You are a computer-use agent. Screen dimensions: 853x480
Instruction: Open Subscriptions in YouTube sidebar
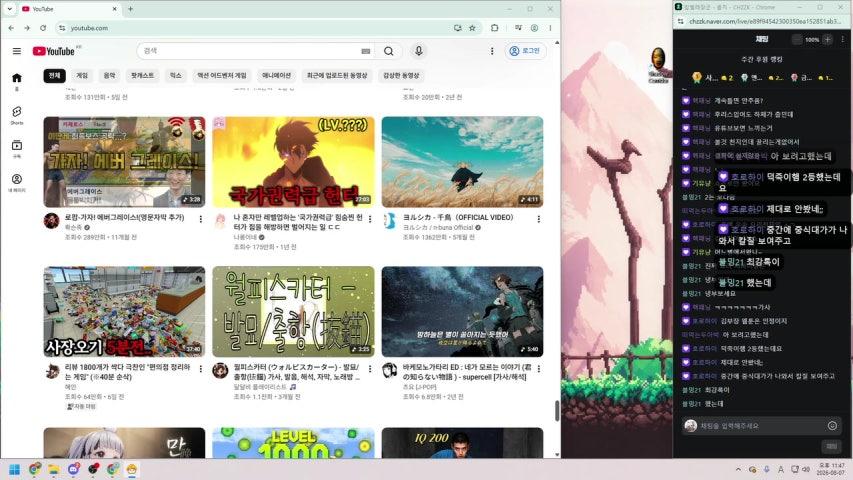click(17, 148)
